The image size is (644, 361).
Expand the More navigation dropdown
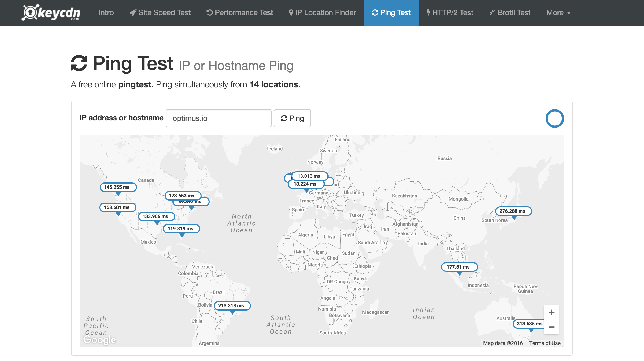(x=558, y=12)
